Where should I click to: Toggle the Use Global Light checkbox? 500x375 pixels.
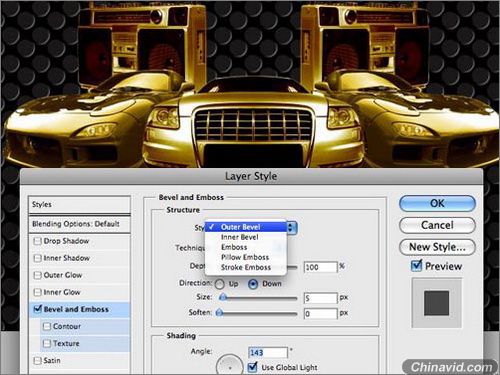pyautogui.click(x=253, y=367)
